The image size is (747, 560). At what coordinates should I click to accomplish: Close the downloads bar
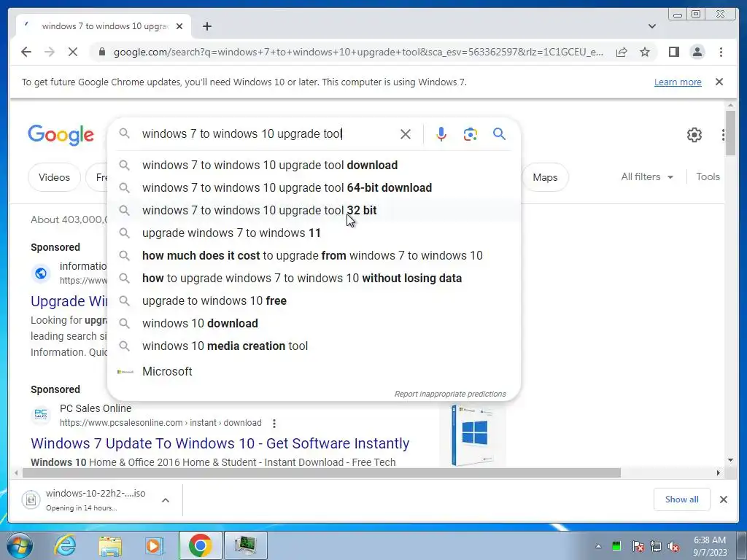tap(723, 499)
